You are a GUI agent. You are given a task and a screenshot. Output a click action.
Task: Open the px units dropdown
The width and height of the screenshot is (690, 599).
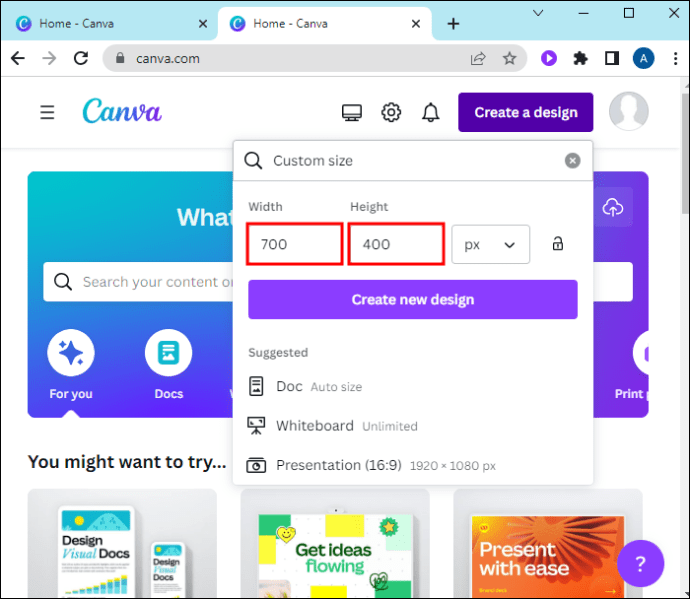pyautogui.click(x=490, y=244)
